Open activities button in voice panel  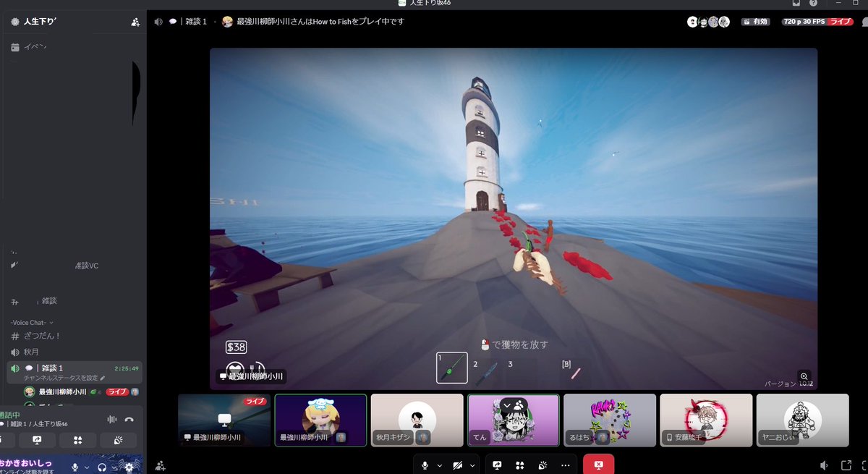coord(78,440)
